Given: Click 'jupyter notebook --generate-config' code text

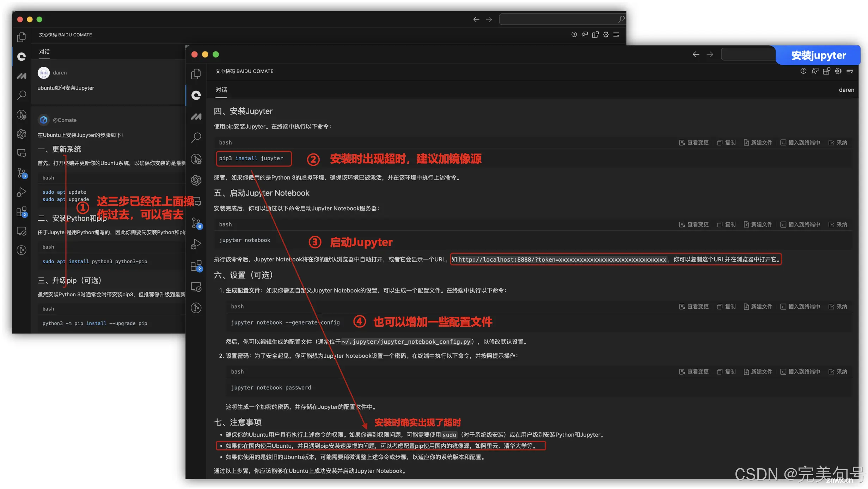Looking at the screenshot, I should click(285, 322).
